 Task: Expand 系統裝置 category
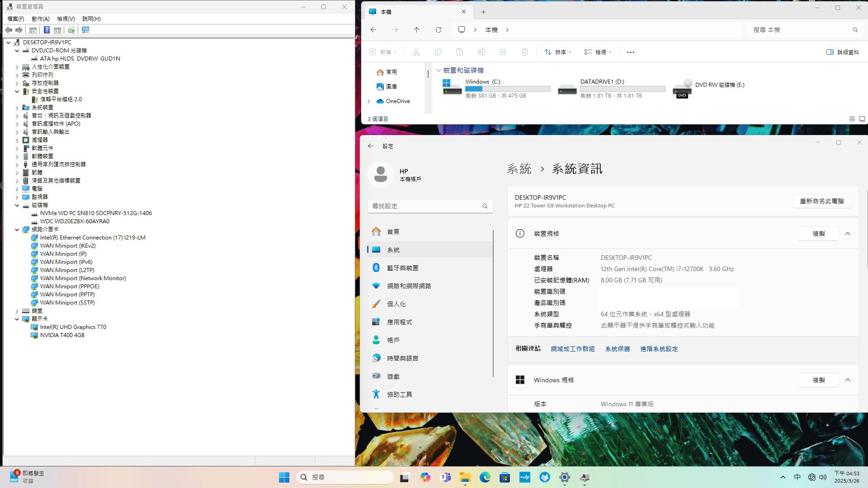pyautogui.click(x=17, y=108)
